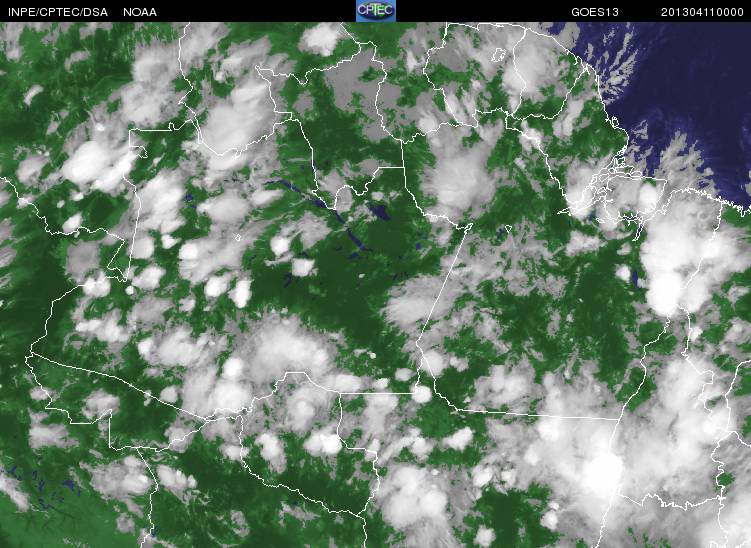This screenshot has width=751, height=548.
Task: Click the 201304110000 timestamp
Action: pyautogui.click(x=702, y=12)
